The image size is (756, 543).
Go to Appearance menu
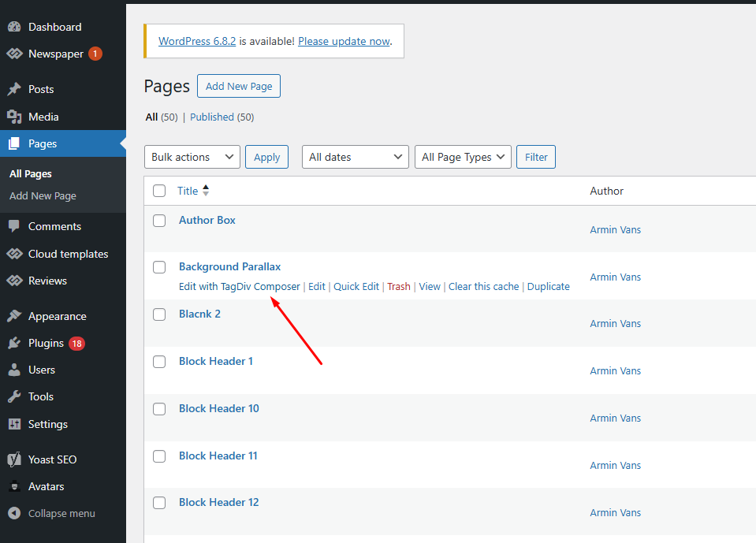(58, 316)
